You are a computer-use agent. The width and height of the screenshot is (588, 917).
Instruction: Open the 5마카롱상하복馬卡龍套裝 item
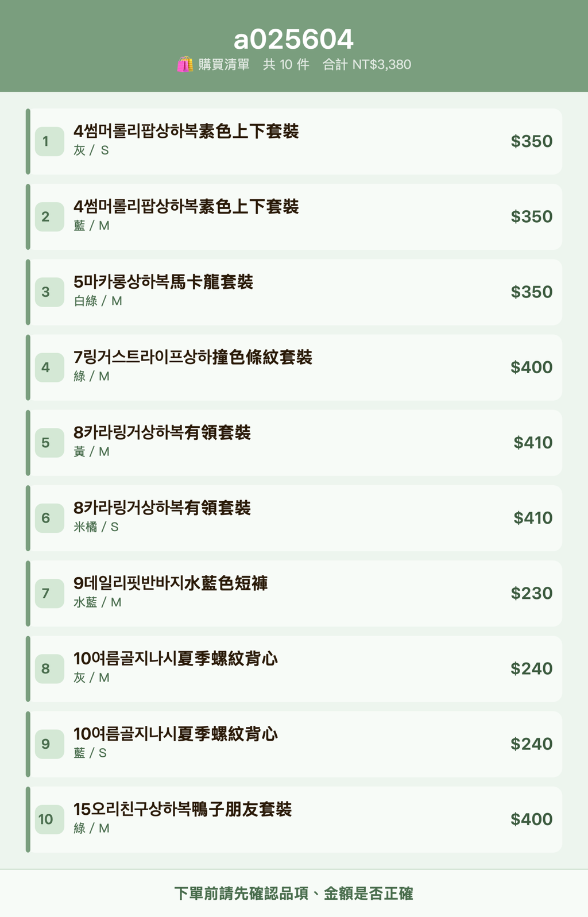click(294, 292)
